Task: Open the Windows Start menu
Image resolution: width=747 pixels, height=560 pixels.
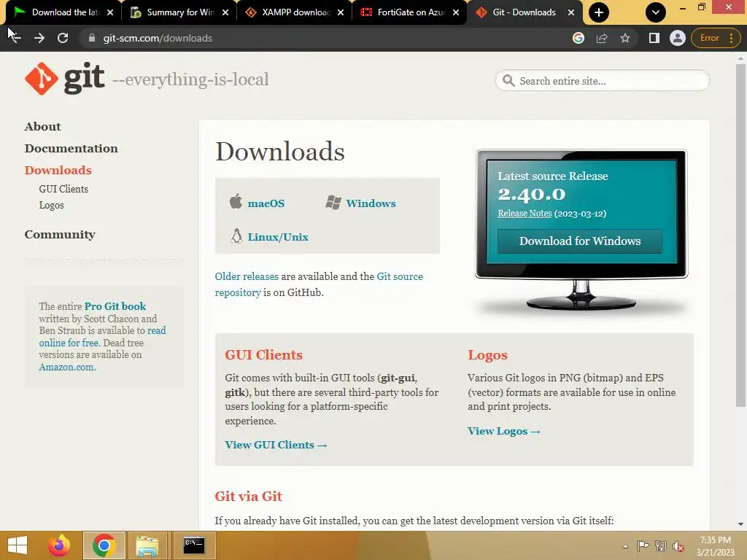Action: (x=18, y=545)
